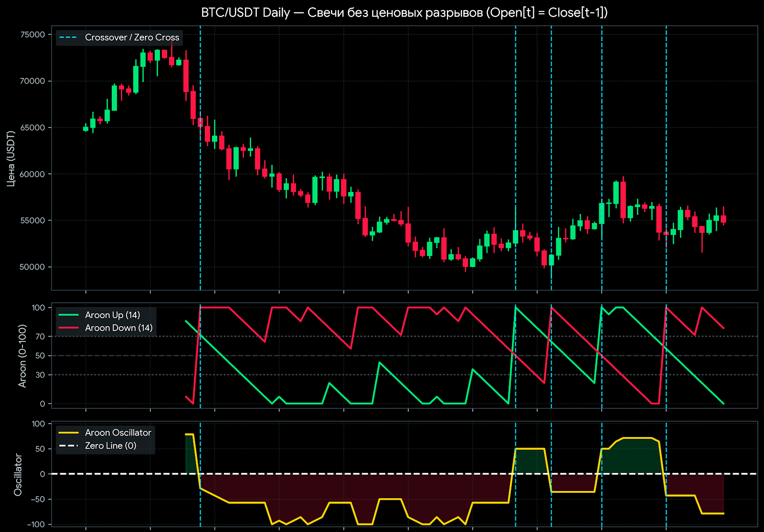Click the "Aroon Oscillator" legend label

point(118,433)
